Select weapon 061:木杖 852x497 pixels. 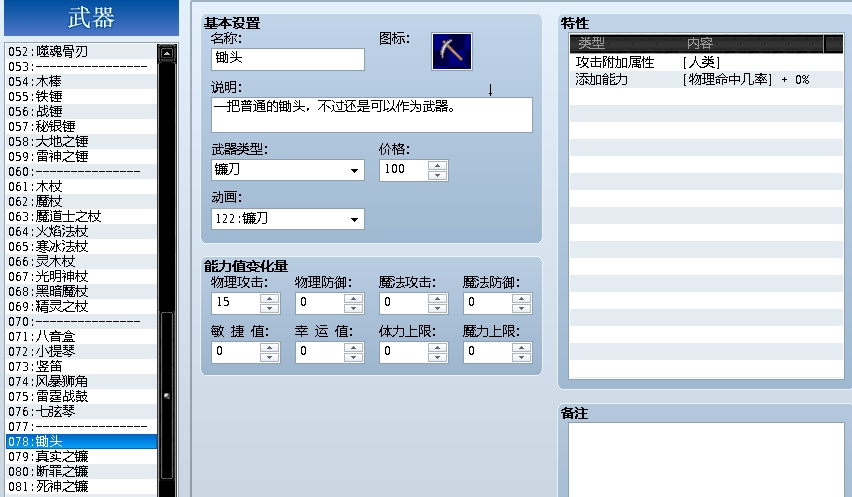(x=82, y=186)
